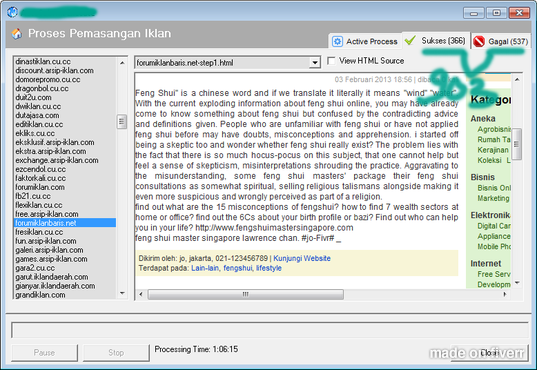537x370 pixels.
Task: Select dwiklan.cu.cc in the list
Action: (x=65, y=107)
